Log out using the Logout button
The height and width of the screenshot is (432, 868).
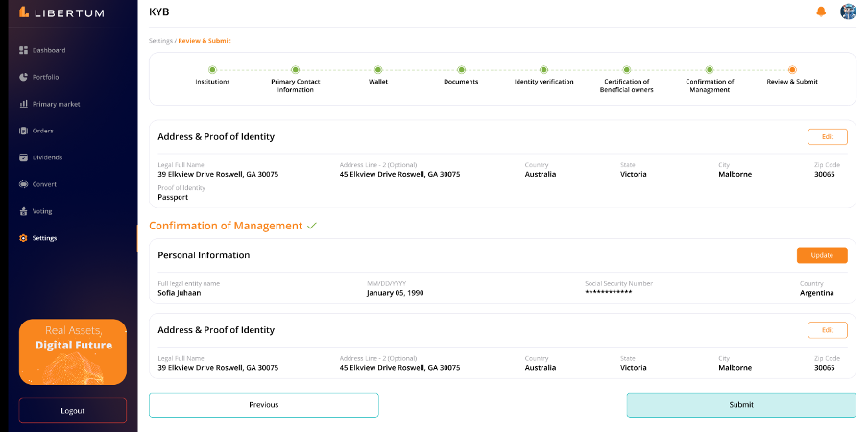73,411
